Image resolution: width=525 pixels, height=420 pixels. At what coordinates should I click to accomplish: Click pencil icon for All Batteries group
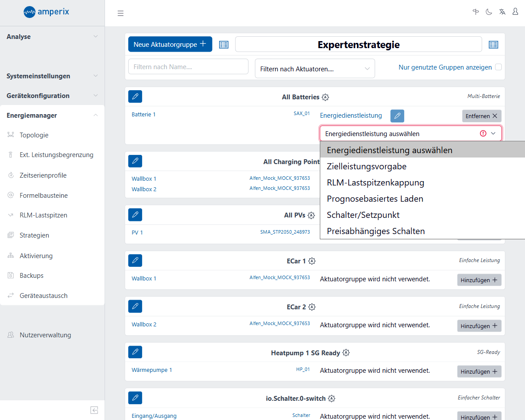coord(135,97)
